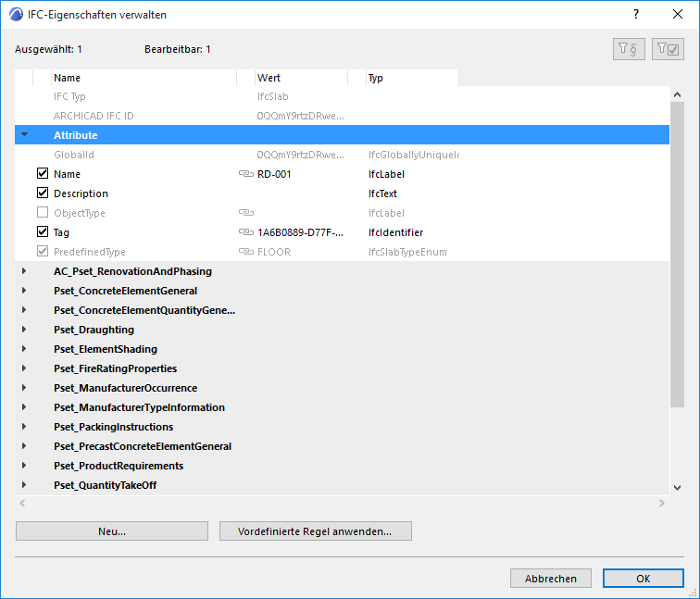This screenshot has height=599, width=700.
Task: Click the Abbrechen button
Action: coord(550,579)
